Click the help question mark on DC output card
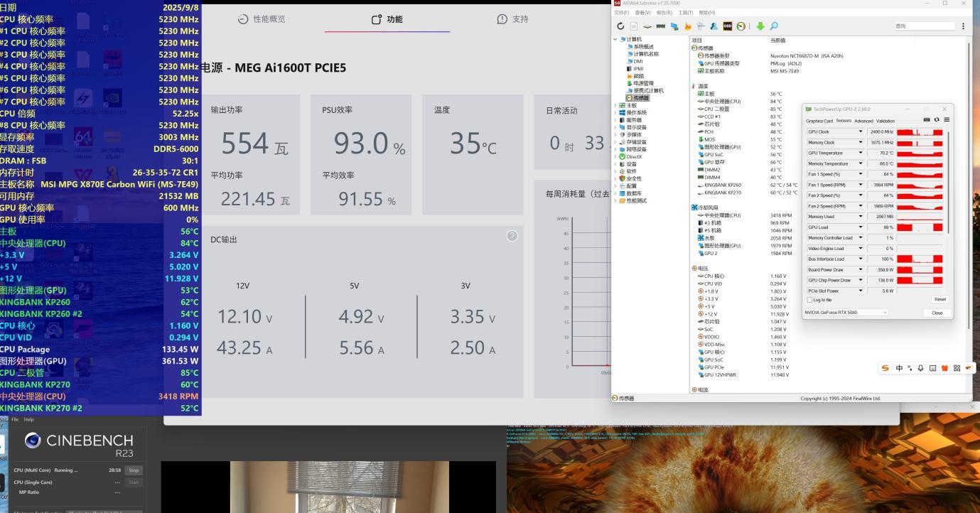This screenshot has width=980, height=513. (512, 236)
